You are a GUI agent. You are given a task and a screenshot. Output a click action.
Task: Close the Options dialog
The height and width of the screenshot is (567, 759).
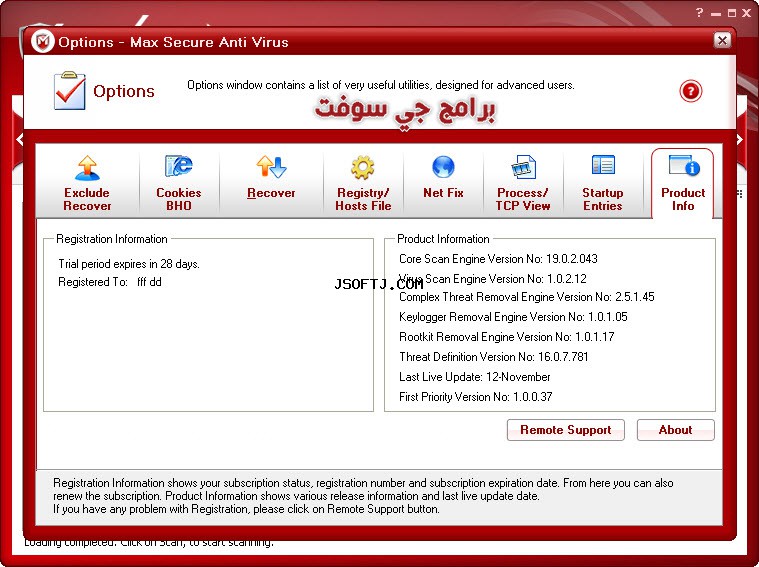[x=722, y=40]
